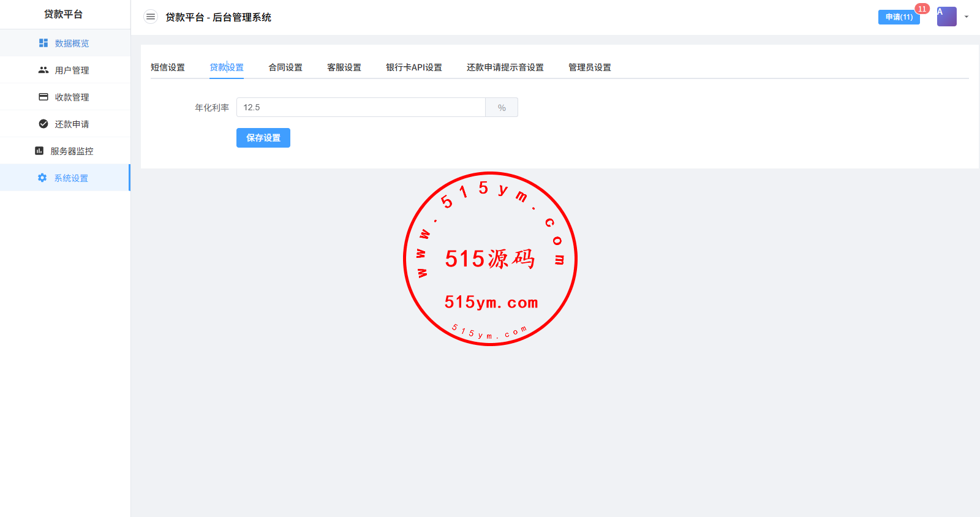Click the chart icon beside 服务器监控

click(x=39, y=151)
